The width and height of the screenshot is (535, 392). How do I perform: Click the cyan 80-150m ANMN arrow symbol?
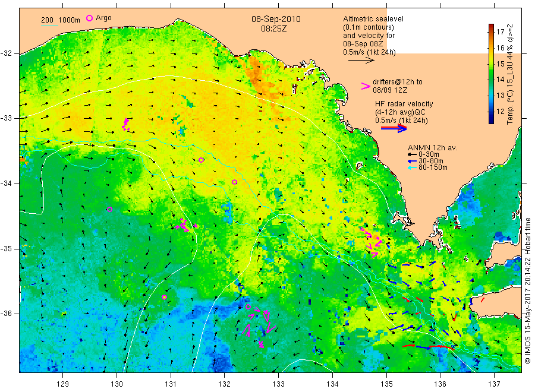click(412, 167)
